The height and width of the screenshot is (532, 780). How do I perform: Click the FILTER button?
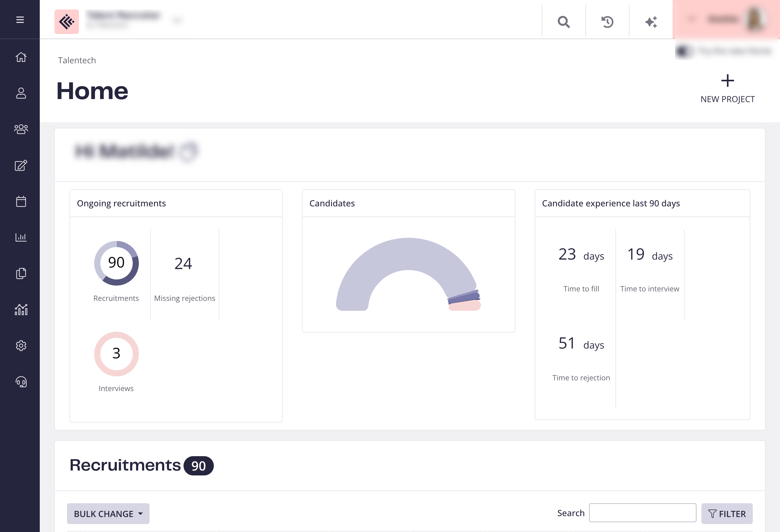(727, 514)
